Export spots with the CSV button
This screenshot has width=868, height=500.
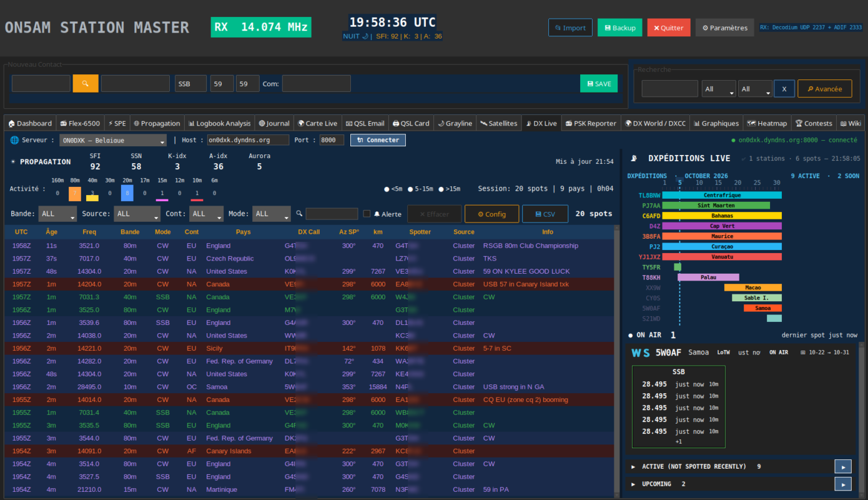545,214
